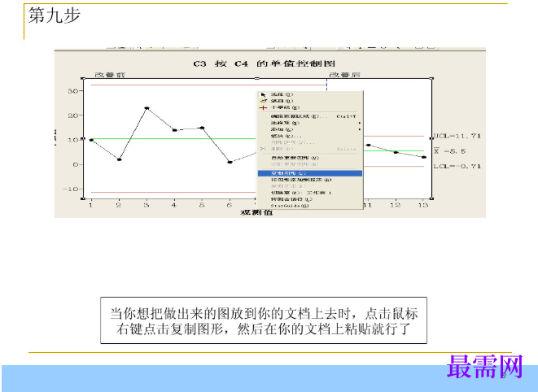Viewport: 538px width, 392px height.
Task: Choose the go to session line entry
Action: pyautogui.click(x=310, y=199)
